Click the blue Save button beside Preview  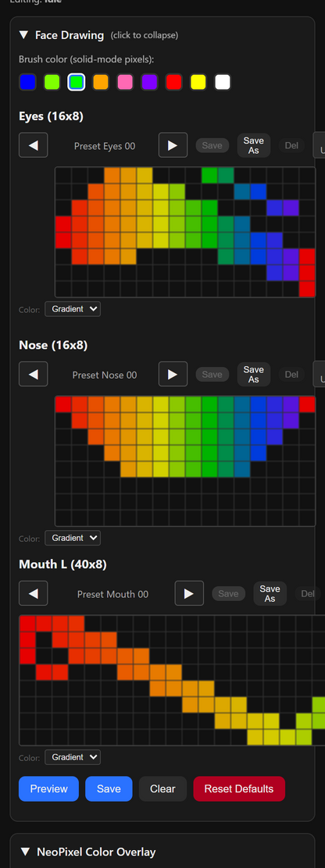pos(109,789)
